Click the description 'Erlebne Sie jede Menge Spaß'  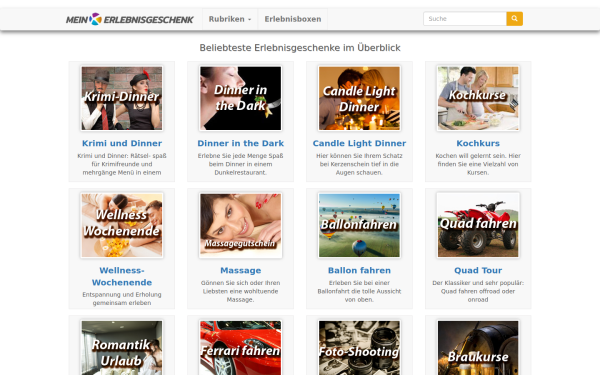click(241, 164)
